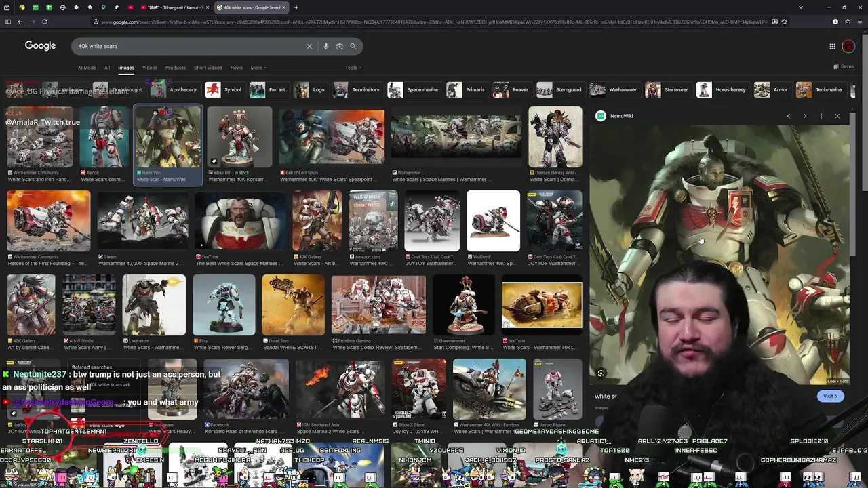Switch to the All results tab
The image size is (868, 488).
click(x=106, y=68)
